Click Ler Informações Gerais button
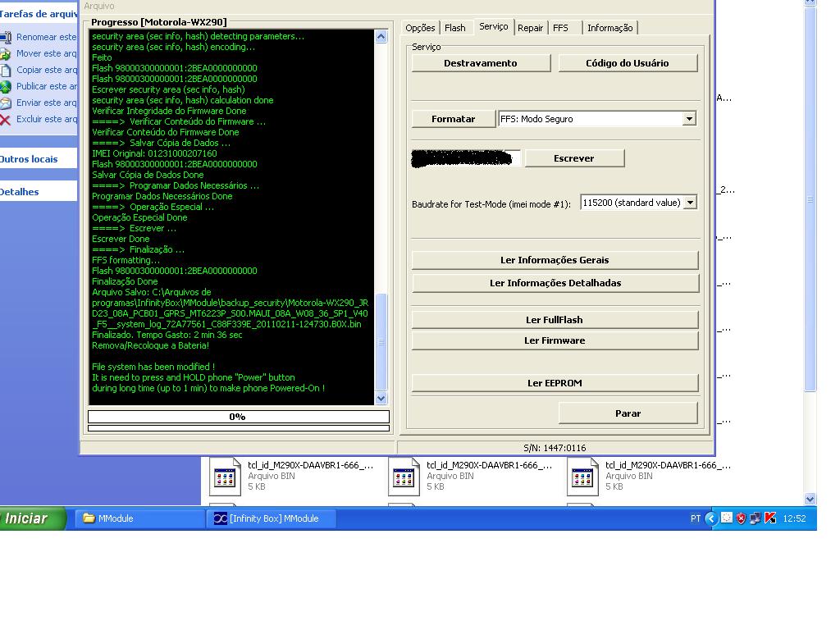This screenshot has width=840, height=630. click(x=555, y=260)
